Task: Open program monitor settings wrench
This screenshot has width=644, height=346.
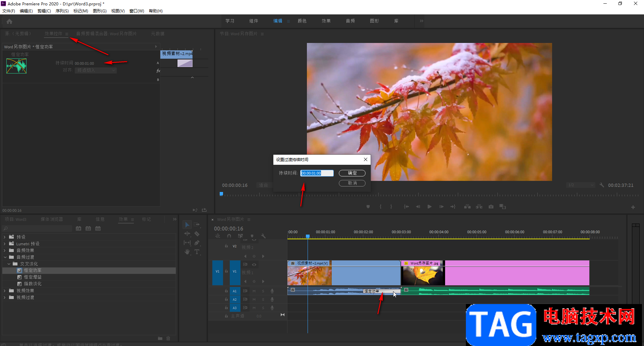Action: 602,185
